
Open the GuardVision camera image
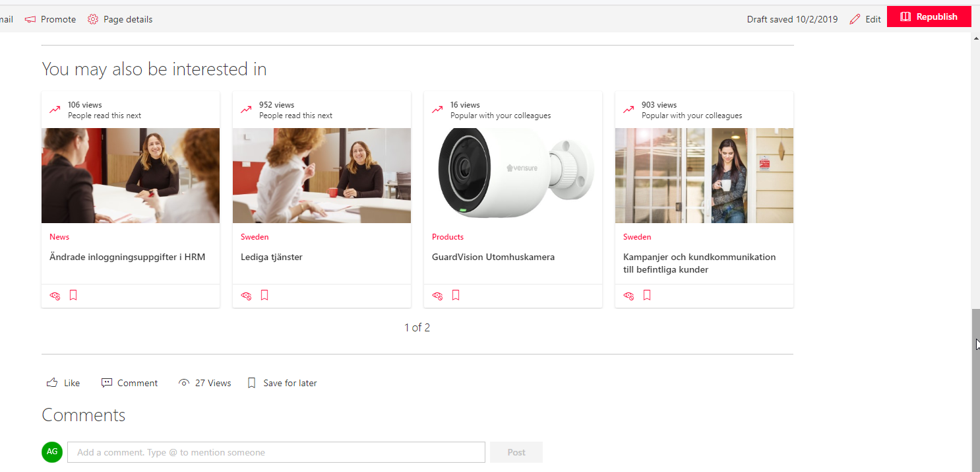tap(513, 176)
